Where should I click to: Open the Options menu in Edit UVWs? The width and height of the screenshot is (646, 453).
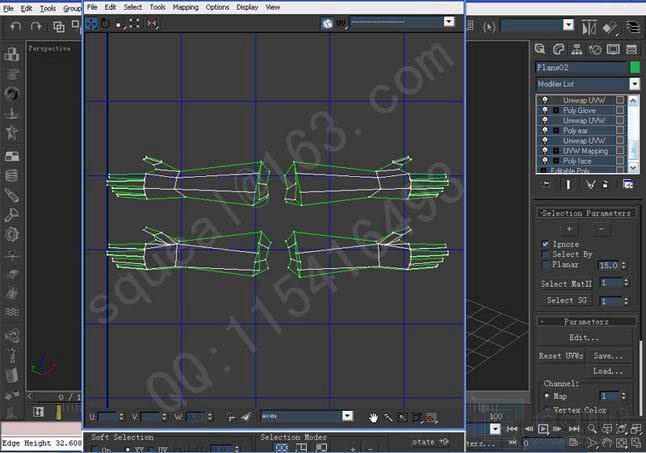pos(217,7)
